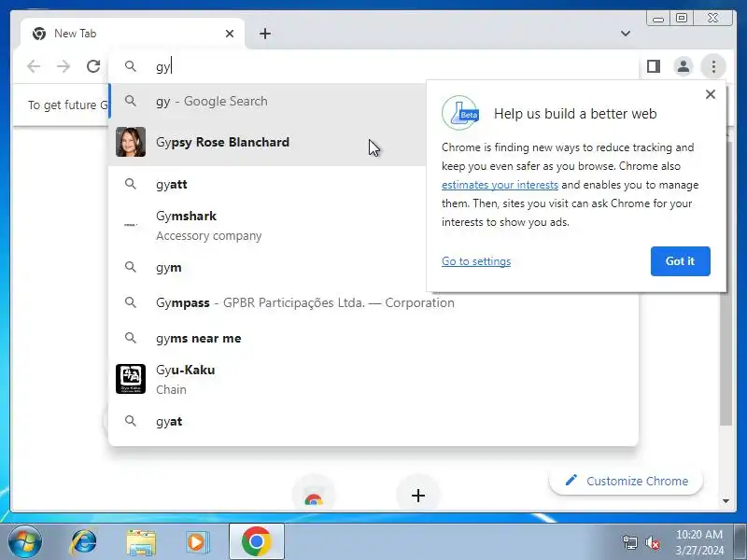The width and height of the screenshot is (747, 560).
Task: Click the muted volume tray icon
Action: pos(652,542)
